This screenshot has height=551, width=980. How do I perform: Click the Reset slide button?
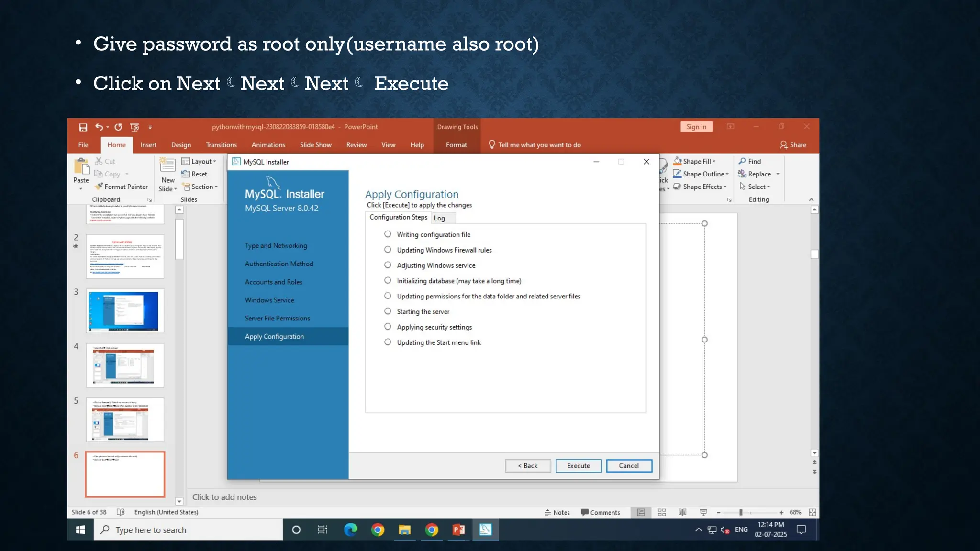click(194, 174)
